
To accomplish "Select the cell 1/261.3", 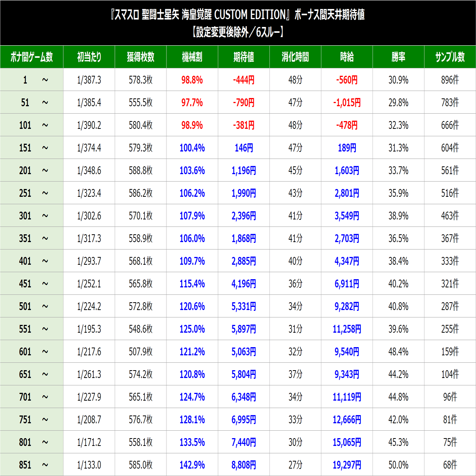I will [89, 374].
